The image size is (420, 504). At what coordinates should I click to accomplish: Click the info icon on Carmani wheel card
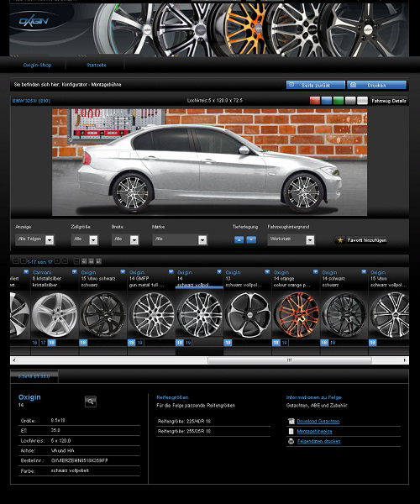tap(74, 272)
